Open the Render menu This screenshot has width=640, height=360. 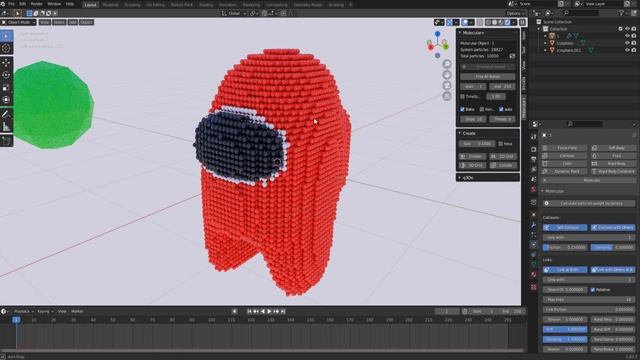tap(37, 4)
